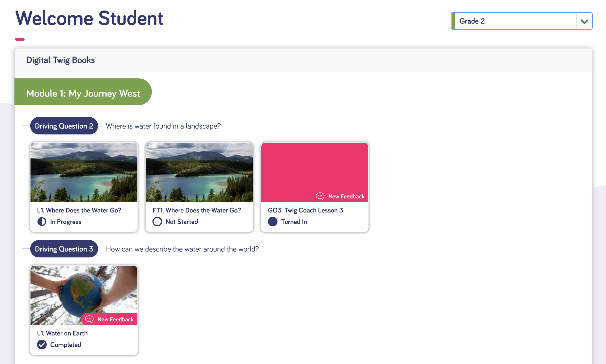This screenshot has width=606, height=364.
Task: Click the pink Twig Coach card area
Action: click(x=315, y=167)
